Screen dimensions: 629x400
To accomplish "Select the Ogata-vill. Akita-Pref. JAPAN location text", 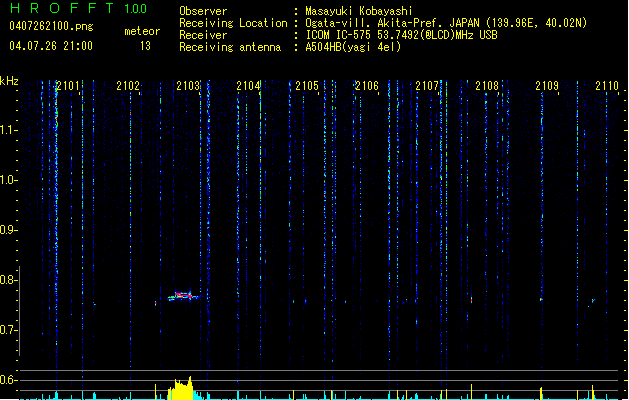I will pyautogui.click(x=446, y=23).
